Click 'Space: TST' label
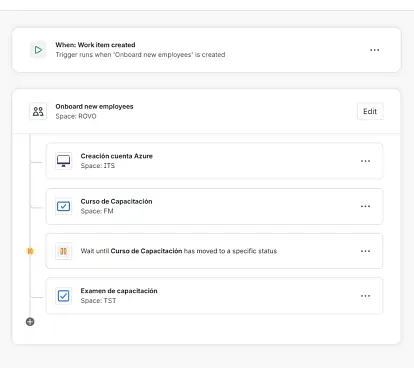 98,301
